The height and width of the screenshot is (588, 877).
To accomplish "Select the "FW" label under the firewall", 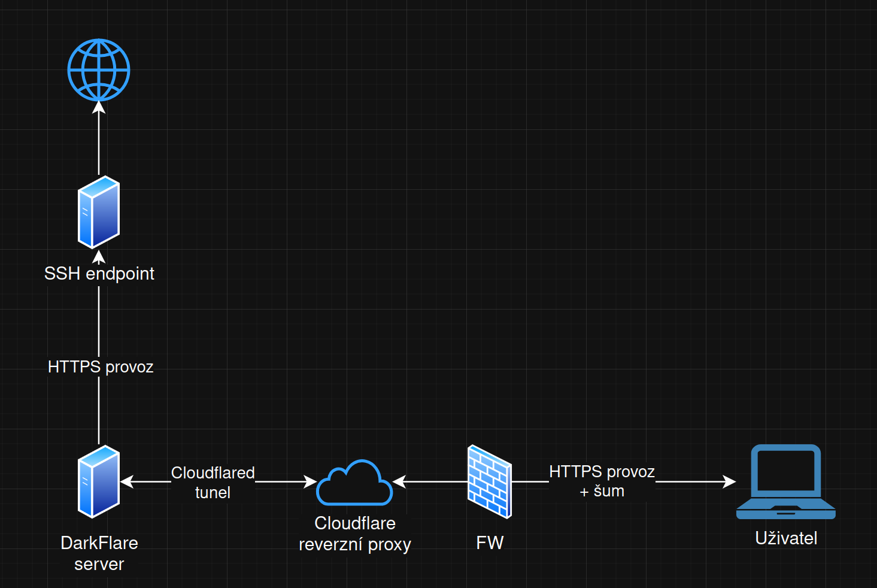I will (x=490, y=542).
